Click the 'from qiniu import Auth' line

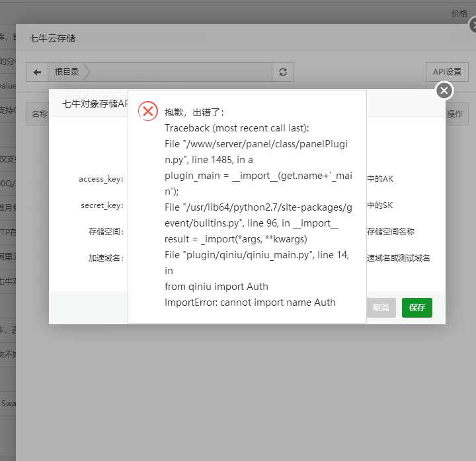pyautogui.click(x=216, y=287)
